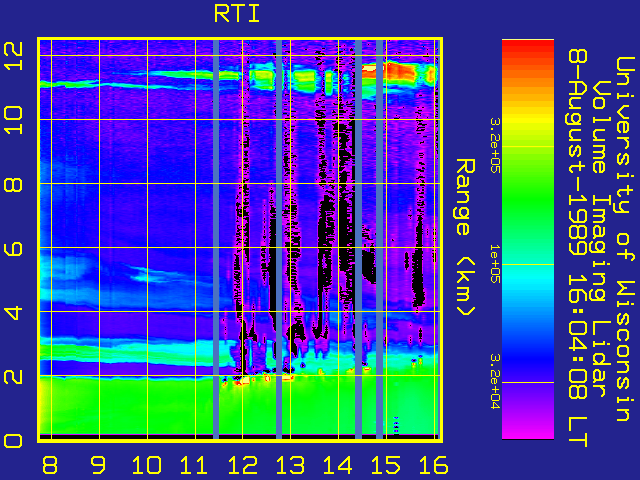The height and width of the screenshot is (480, 640).
Task: Click the range axis label 0
Action: coord(13,441)
